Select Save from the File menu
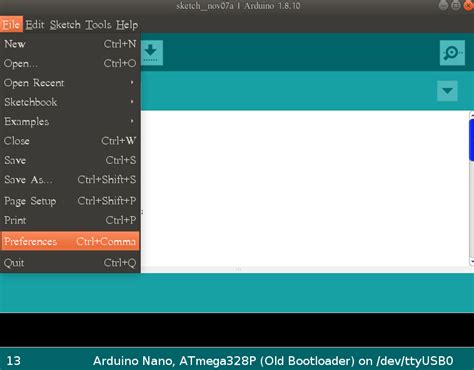474x370 pixels. tap(70, 160)
